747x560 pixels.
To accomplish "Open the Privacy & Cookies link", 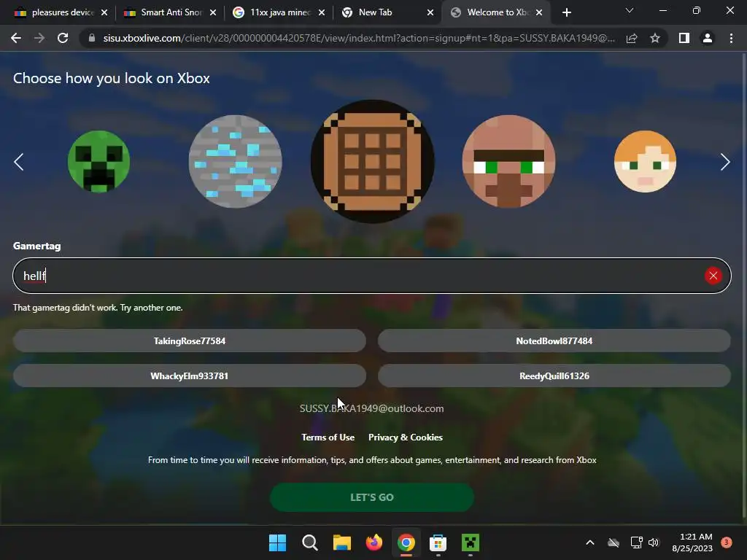I will pyautogui.click(x=406, y=437).
